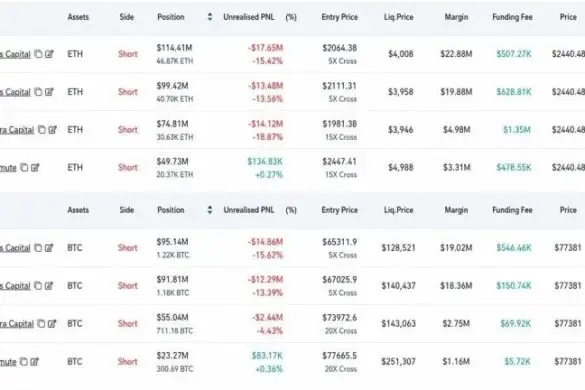This screenshot has width=585, height=390.
Task: Click Unrealised PNL header in ETH table
Action: click(249, 17)
